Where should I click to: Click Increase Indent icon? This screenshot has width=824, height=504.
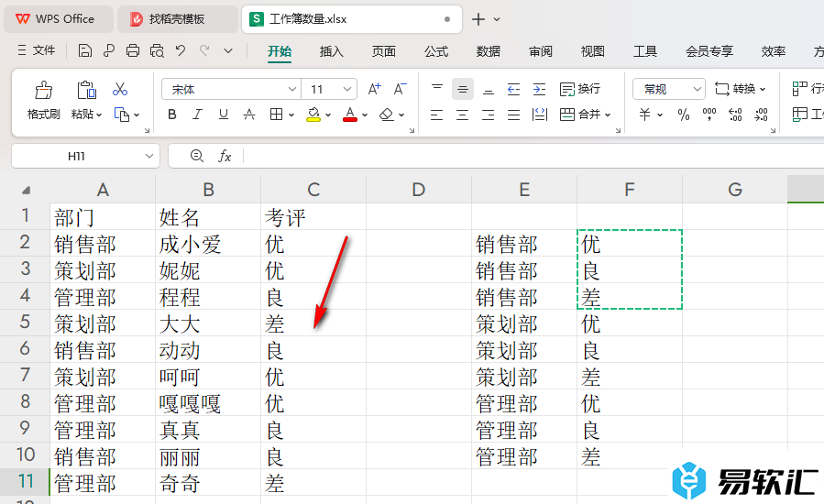539,89
